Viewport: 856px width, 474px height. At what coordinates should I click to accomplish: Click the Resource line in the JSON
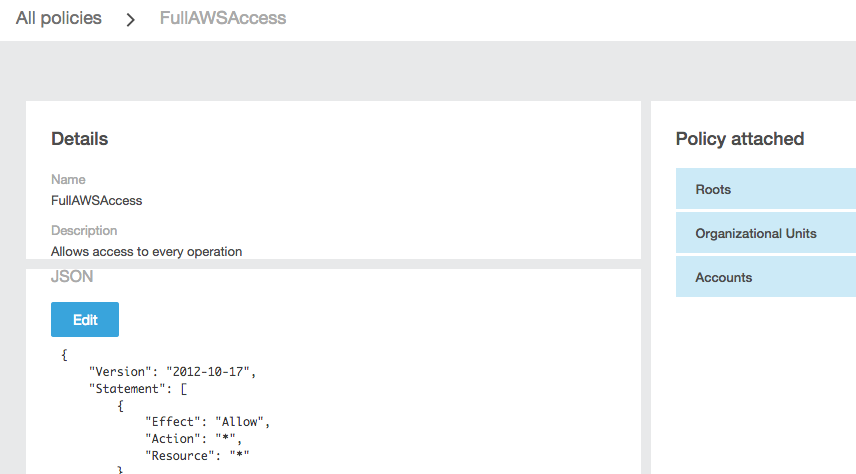pos(197,455)
